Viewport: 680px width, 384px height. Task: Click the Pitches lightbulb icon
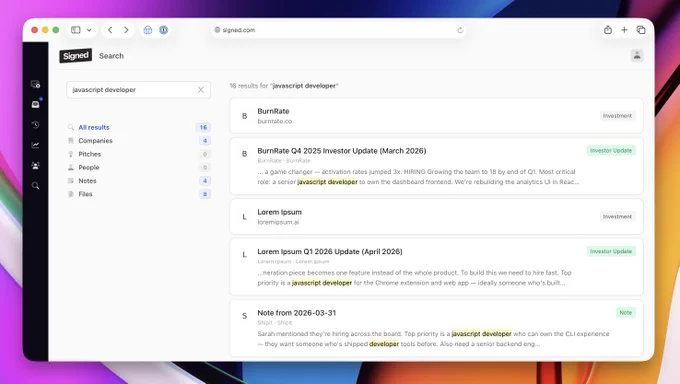coord(71,154)
